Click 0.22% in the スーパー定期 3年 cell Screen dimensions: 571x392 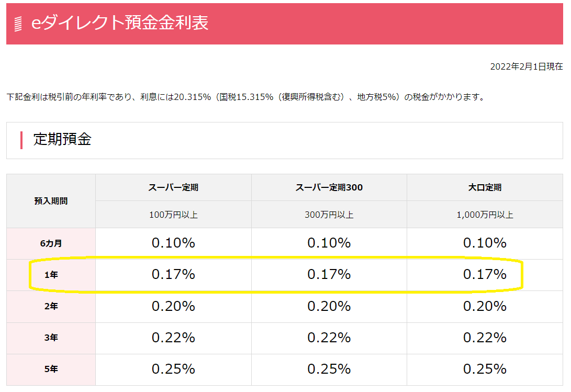tap(173, 338)
